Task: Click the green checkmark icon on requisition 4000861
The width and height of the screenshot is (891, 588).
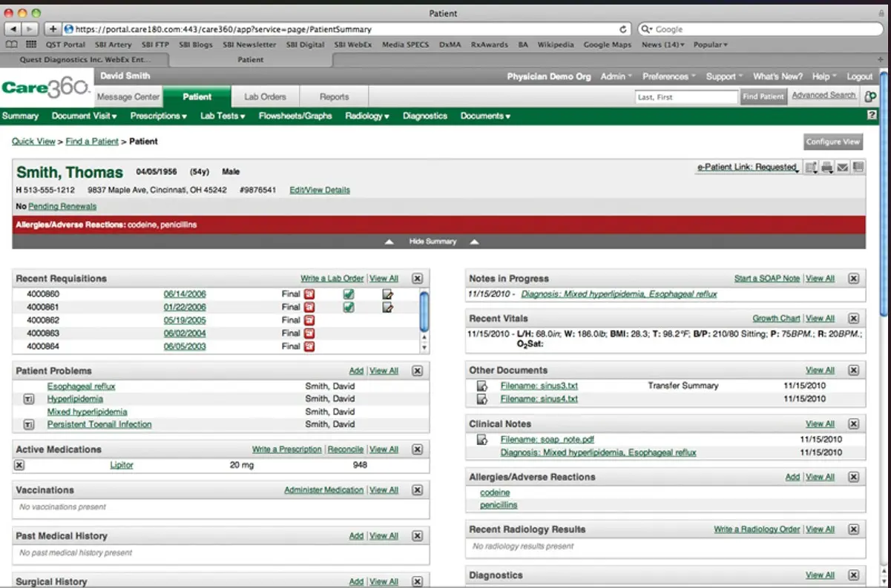Action: coord(349,307)
